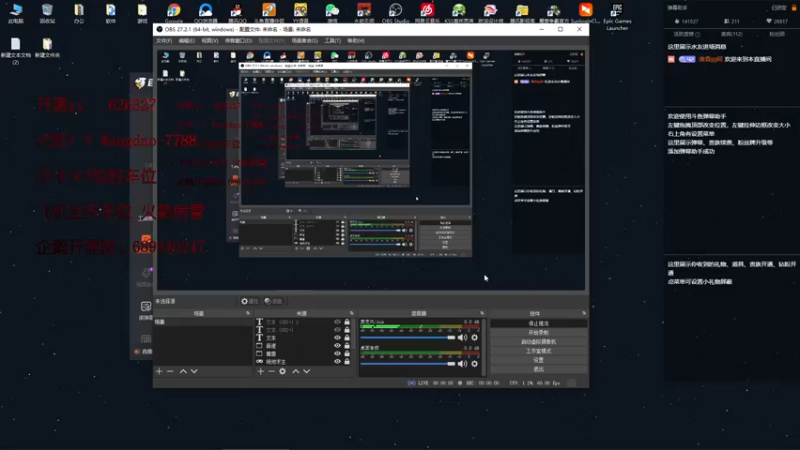The image size is (800, 450).
Task: Toggle visibility of 文本 (GDI+) 2 source
Action: 337,322
